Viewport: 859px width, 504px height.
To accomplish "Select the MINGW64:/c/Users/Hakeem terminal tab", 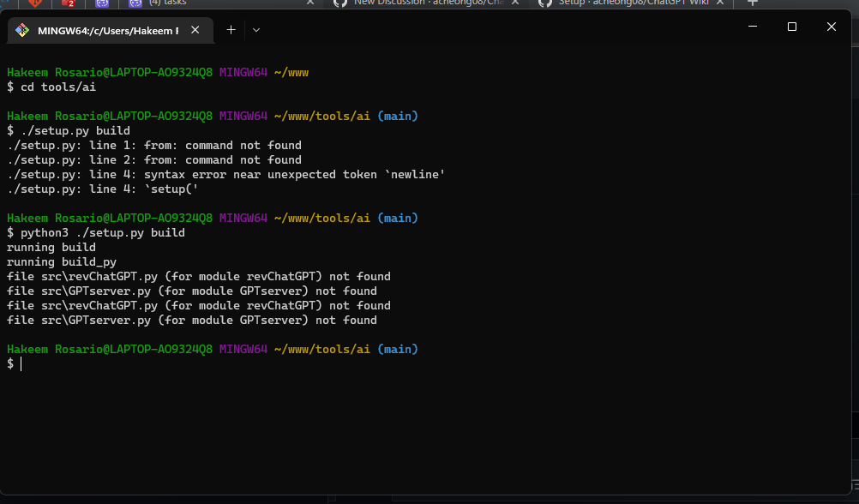I will 110,30.
